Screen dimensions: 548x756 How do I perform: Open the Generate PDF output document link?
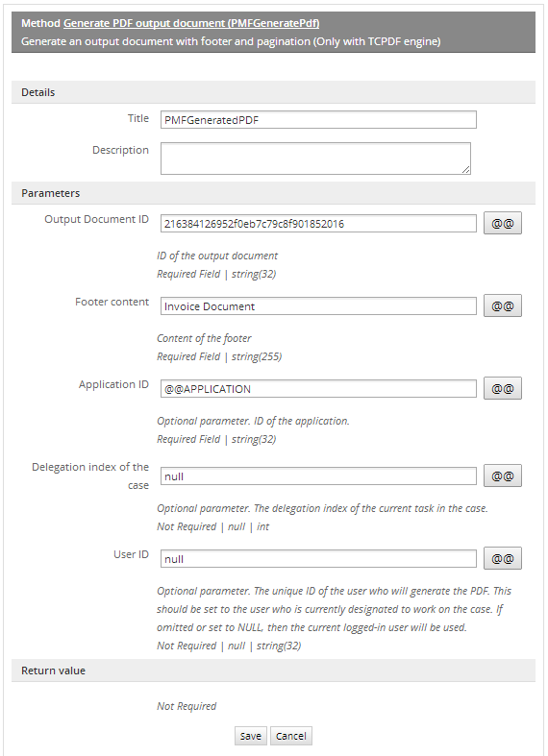click(191, 23)
